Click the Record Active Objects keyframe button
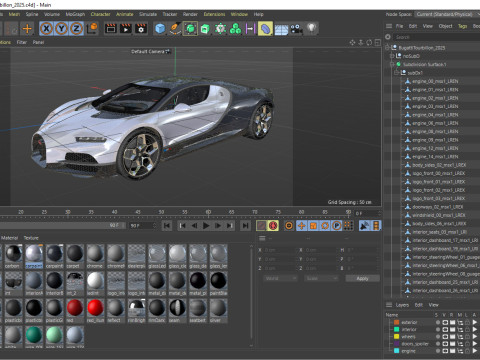Viewport: 480px width, 360px height. [261, 226]
